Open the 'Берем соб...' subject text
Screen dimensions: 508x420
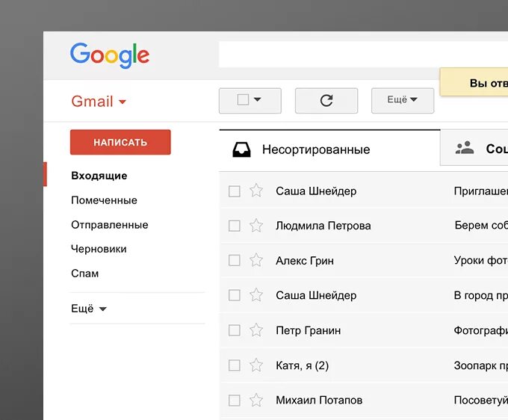481,225
